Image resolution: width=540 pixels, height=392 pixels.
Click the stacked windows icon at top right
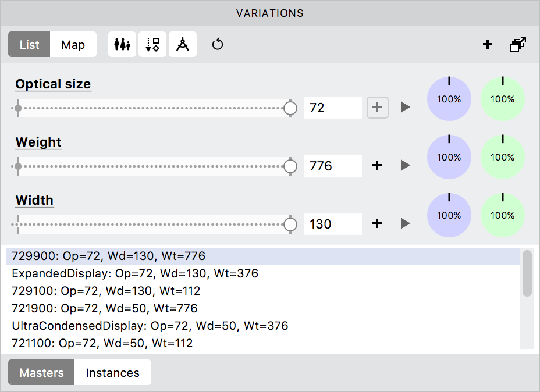[x=518, y=44]
